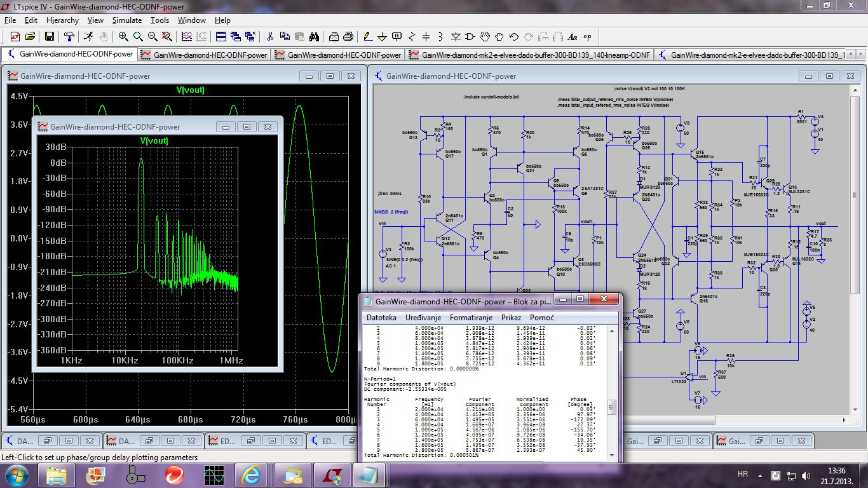Screen dimensions: 868x488
Task: Select the Label Net tool
Action: click(397, 36)
